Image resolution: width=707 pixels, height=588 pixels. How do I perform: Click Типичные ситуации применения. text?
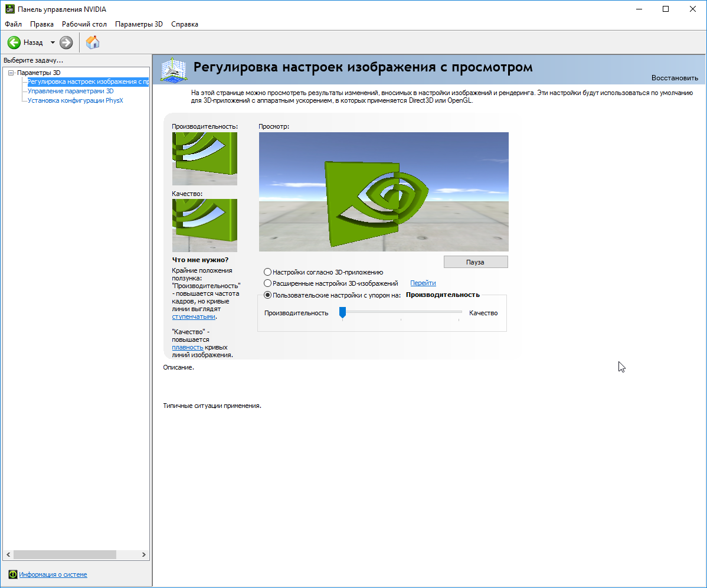pos(212,406)
